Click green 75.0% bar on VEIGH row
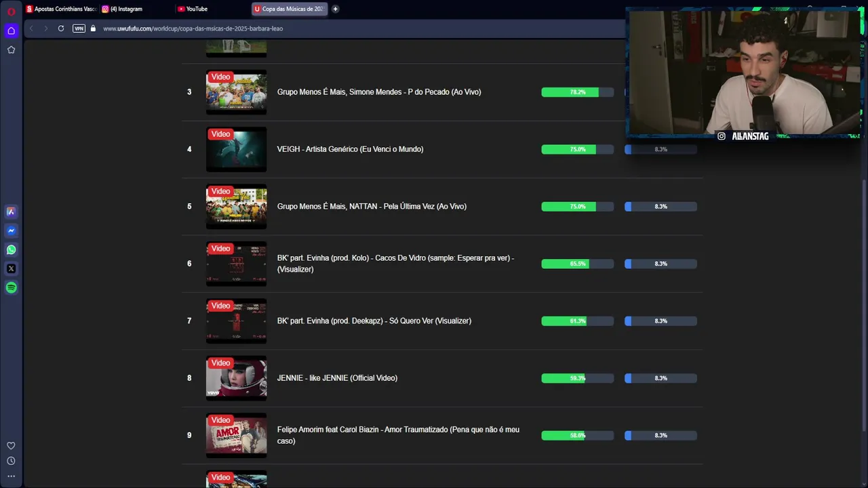868x488 pixels. (577, 149)
